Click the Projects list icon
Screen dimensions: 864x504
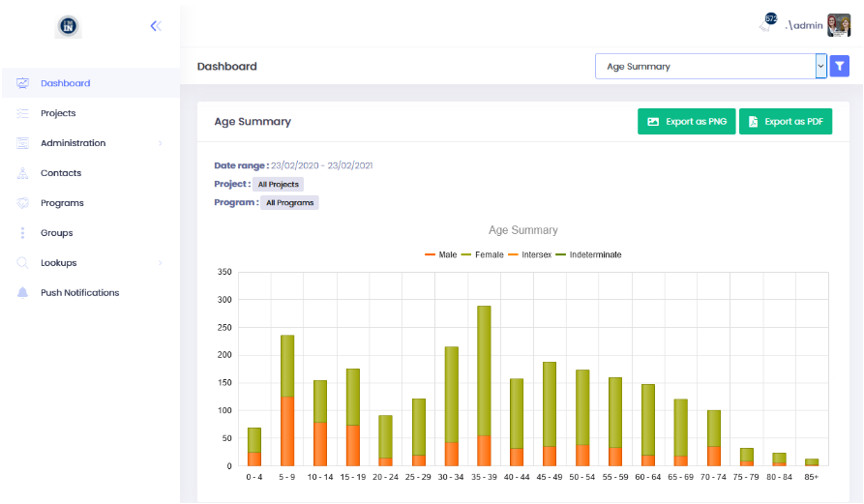click(22, 113)
